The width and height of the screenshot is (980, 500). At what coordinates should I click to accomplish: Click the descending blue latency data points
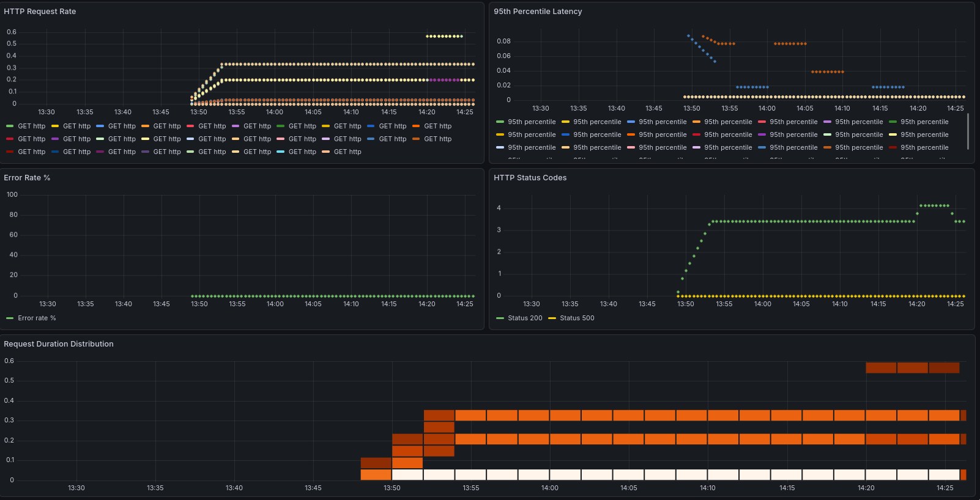pos(702,49)
